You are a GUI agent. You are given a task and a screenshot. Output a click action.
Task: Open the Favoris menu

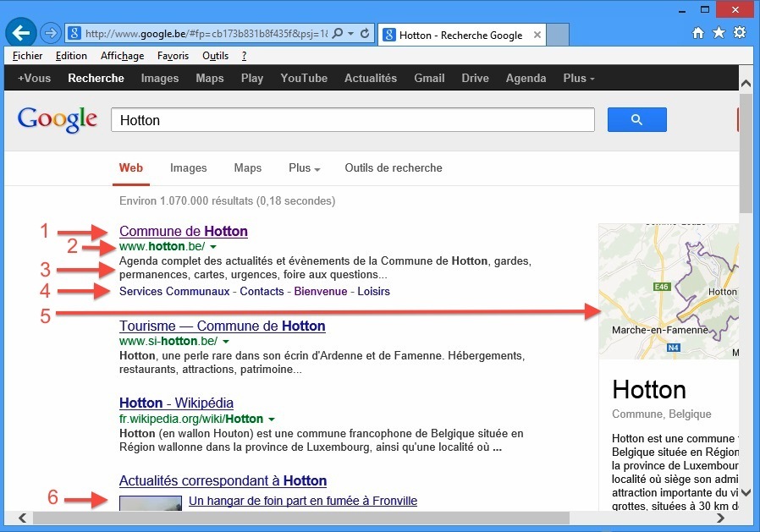tap(173, 56)
